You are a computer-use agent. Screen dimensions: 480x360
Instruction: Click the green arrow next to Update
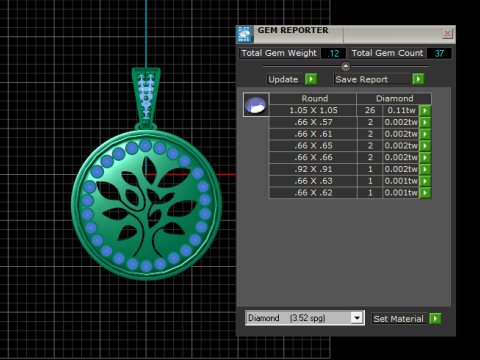pos(311,79)
